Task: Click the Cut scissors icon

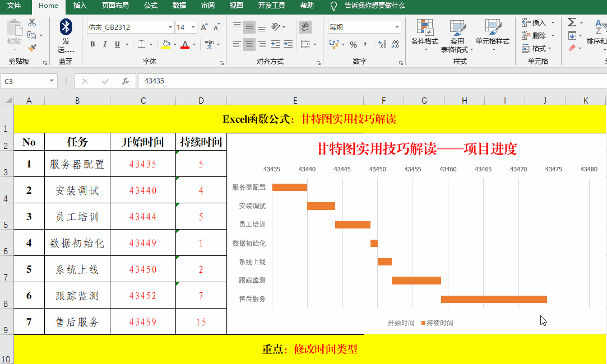Action: 32,22
